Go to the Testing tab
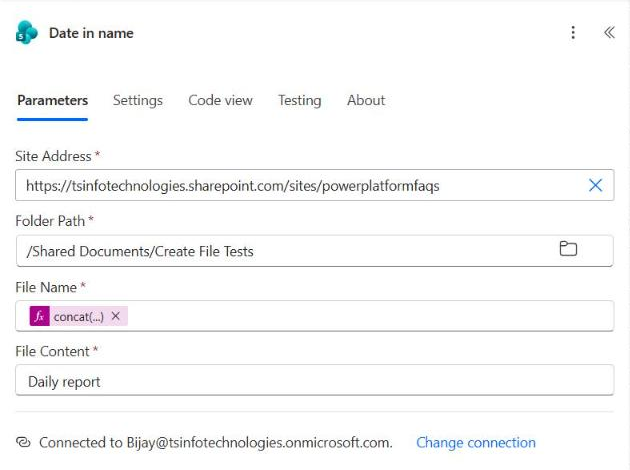630x470 pixels. [300, 100]
